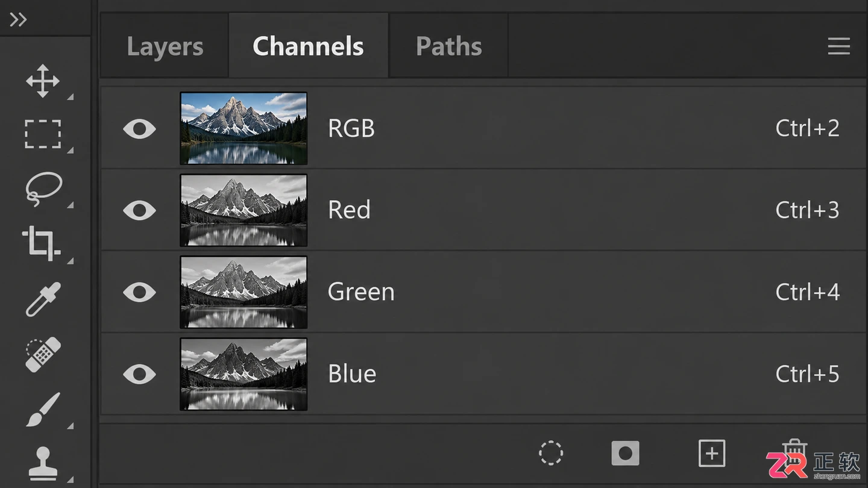This screenshot has width=868, height=488.
Task: Select the Channels tab
Action: coord(308,46)
